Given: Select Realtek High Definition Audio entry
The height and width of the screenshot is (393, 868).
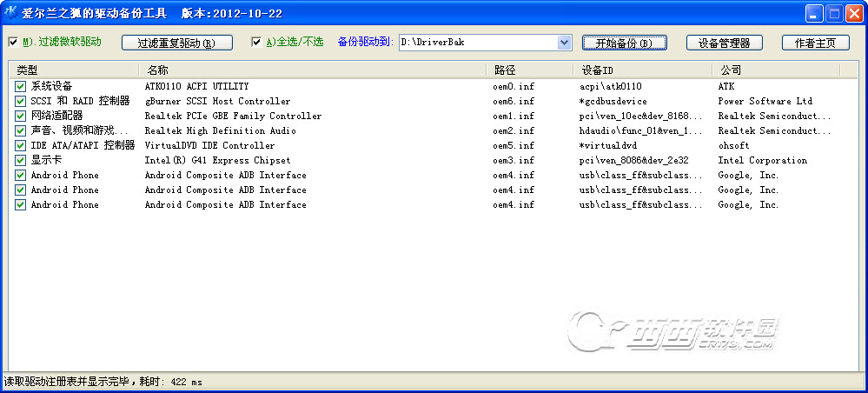Looking at the screenshot, I should 221,130.
